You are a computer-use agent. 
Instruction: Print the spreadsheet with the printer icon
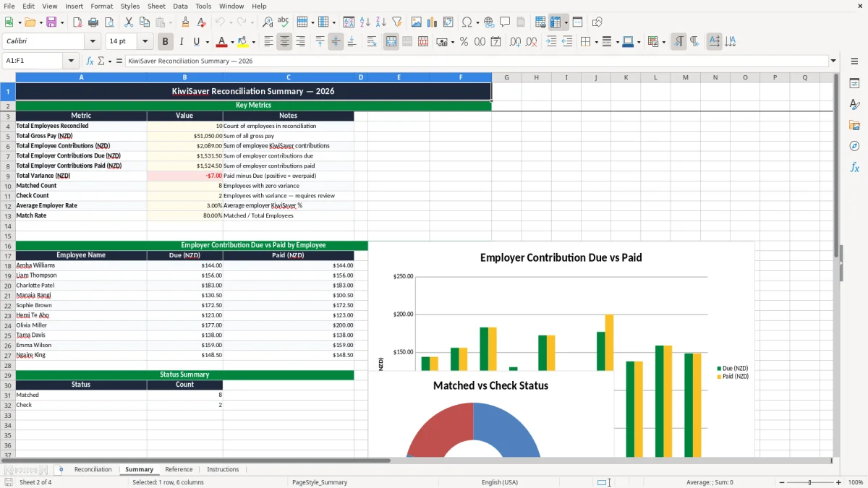tap(93, 22)
